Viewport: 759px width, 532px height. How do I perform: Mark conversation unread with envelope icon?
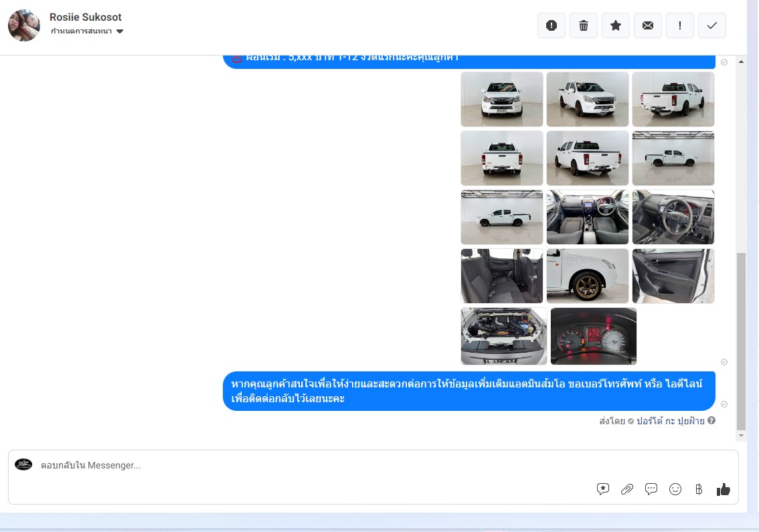(648, 25)
